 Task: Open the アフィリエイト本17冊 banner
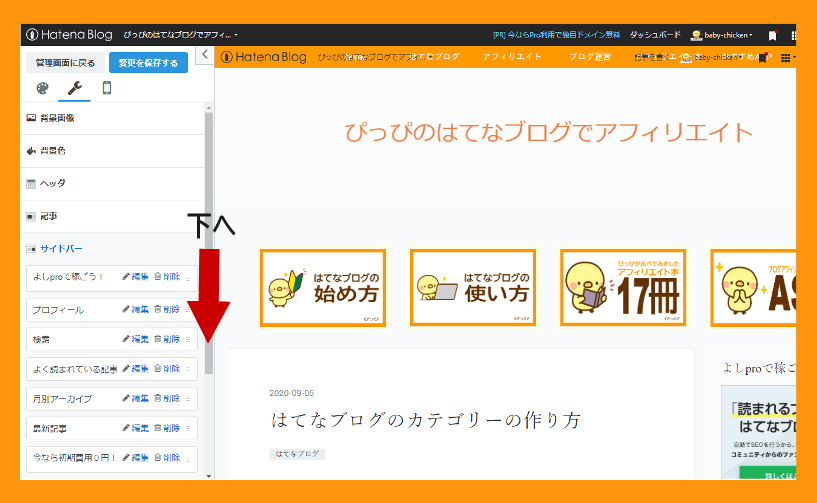(x=623, y=288)
